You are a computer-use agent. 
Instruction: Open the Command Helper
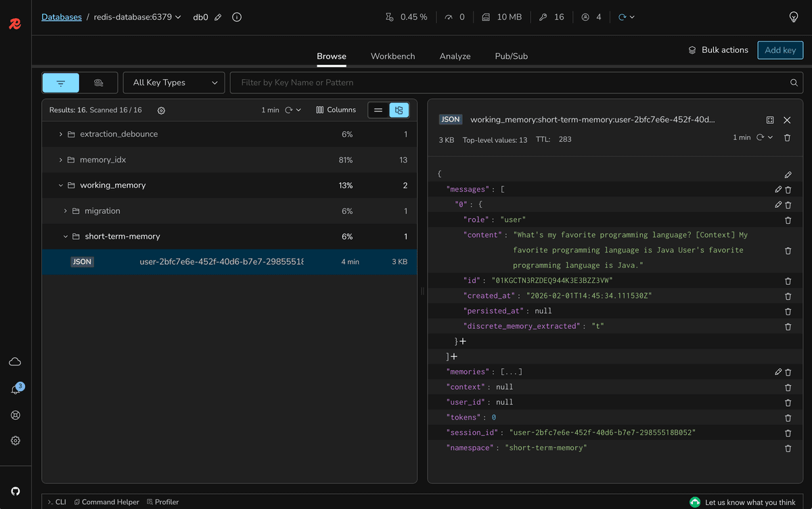click(x=106, y=502)
